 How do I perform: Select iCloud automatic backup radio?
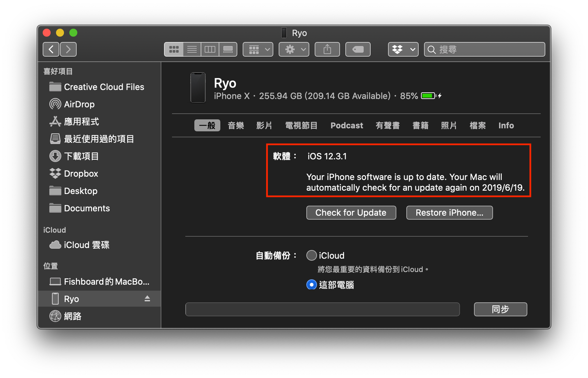point(311,255)
